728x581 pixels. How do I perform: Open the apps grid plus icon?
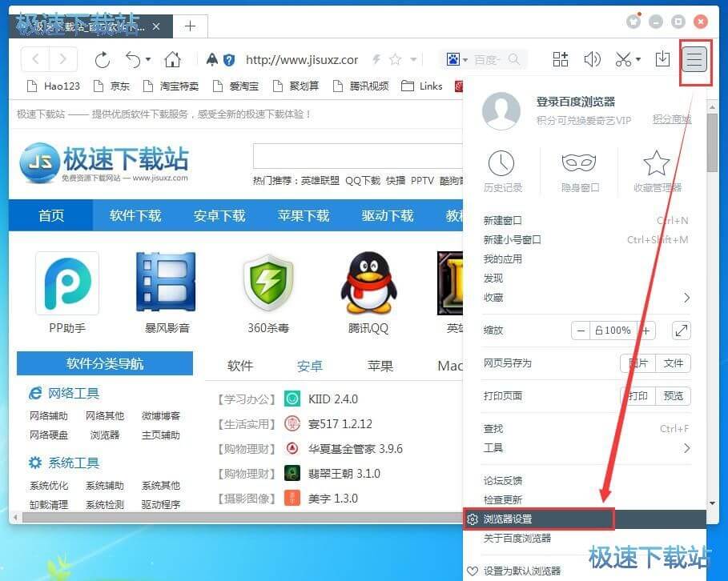pos(561,59)
